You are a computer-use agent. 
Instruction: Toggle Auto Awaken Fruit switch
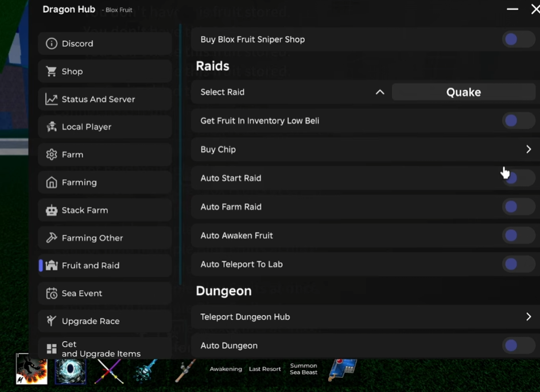(518, 235)
